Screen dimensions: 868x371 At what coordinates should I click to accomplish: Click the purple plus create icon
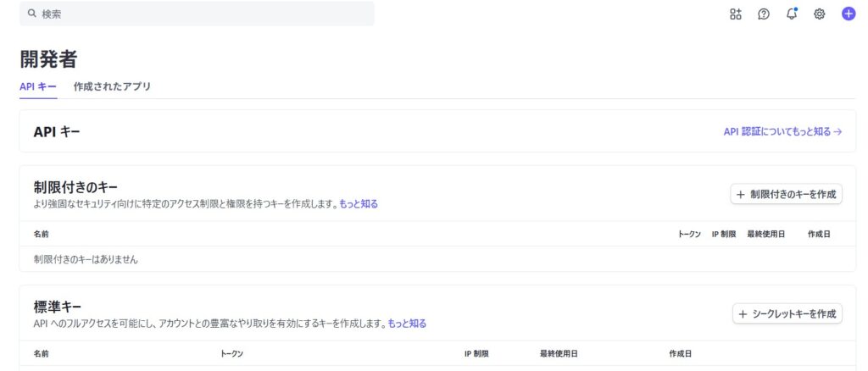click(x=848, y=14)
